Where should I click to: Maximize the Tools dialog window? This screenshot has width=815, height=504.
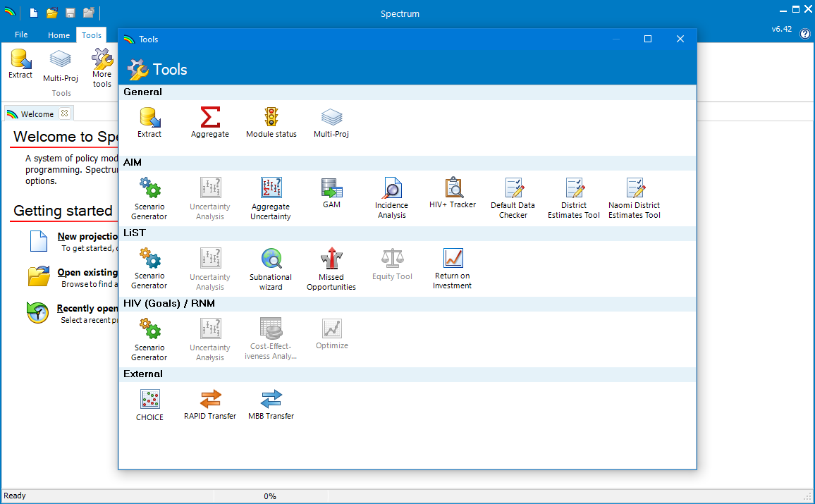[648, 39]
